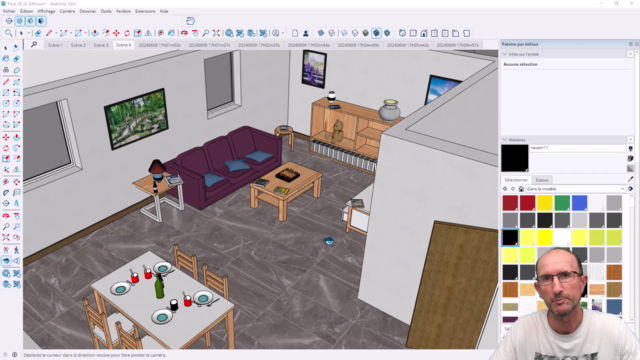The image size is (640, 360).
Task: Collapse the 'Infos sur l'entité' panel
Action: tap(504, 54)
